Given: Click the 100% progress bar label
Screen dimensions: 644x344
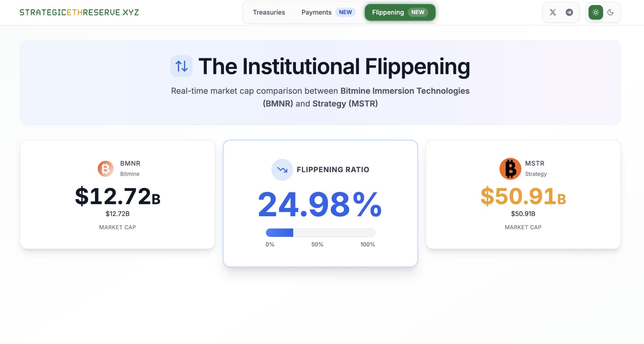Looking at the screenshot, I should click(x=367, y=245).
